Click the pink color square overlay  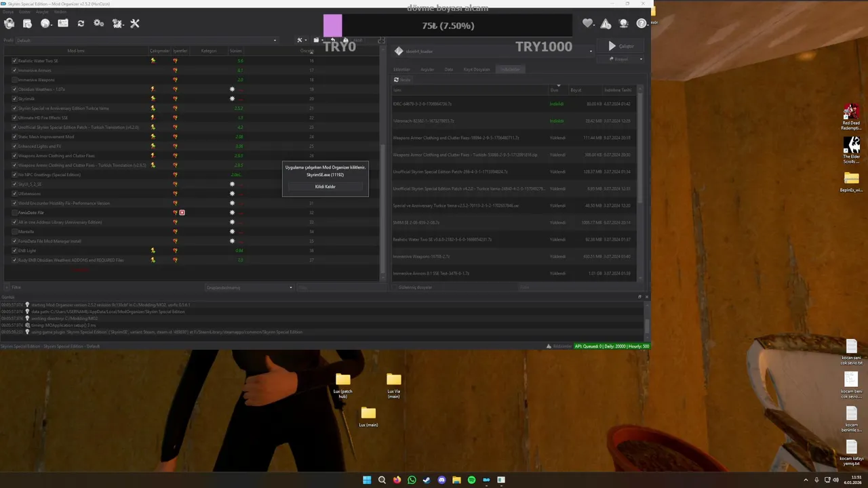333,26
